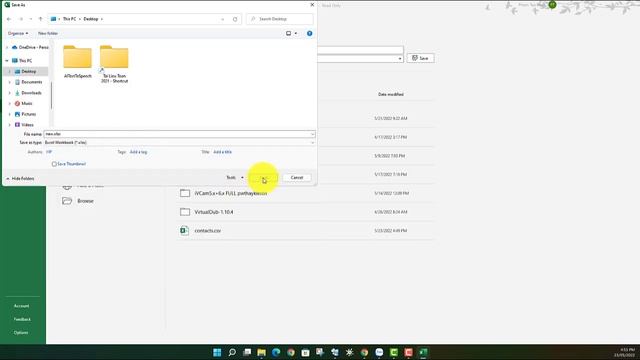This screenshot has height=360, width=640.
Task: Select the This PC breadcrumb in address bar
Action: point(69,19)
